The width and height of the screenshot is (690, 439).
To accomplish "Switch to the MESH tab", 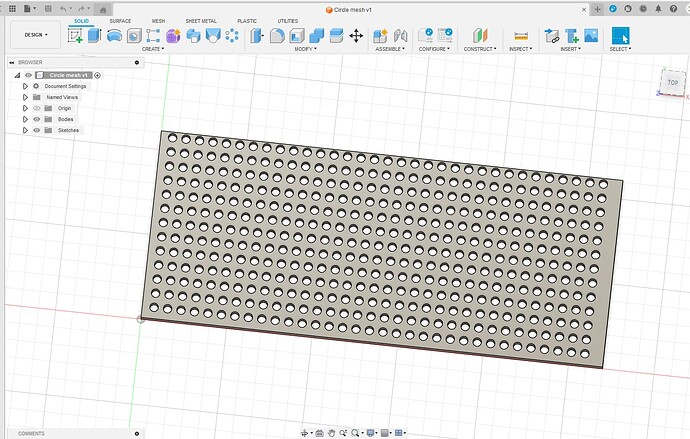I will point(158,21).
